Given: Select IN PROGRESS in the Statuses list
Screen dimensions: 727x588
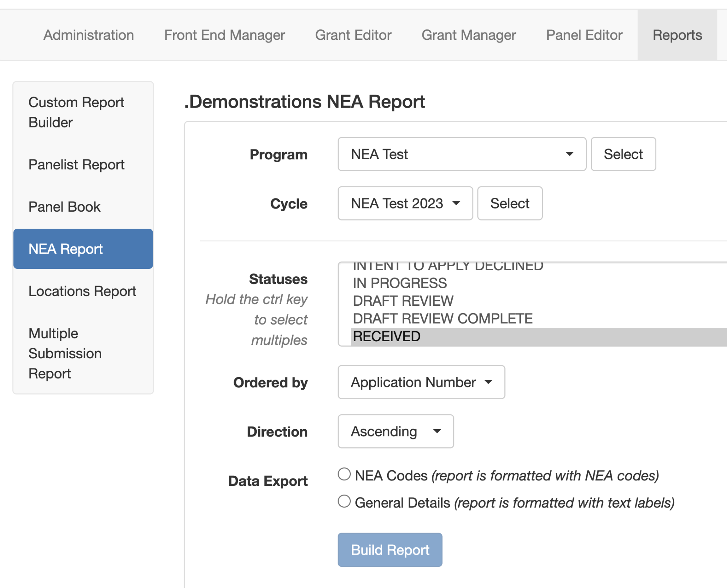Looking at the screenshot, I should pyautogui.click(x=400, y=283).
